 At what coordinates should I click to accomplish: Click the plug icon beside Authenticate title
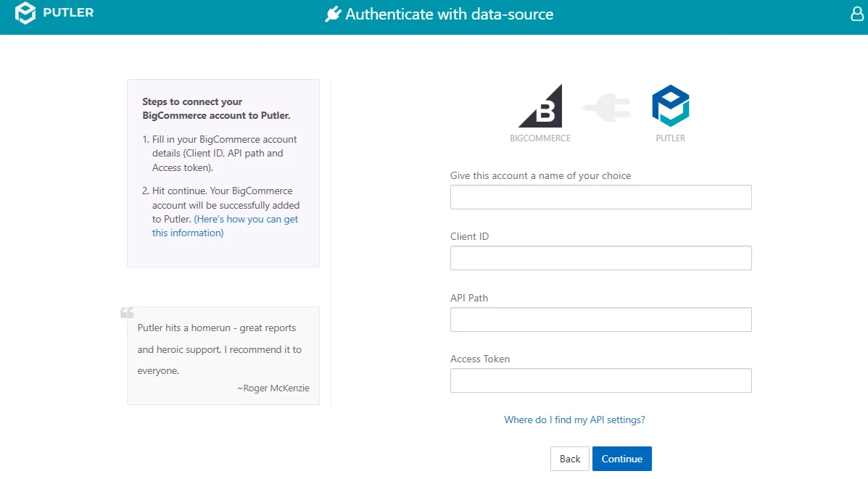point(333,14)
